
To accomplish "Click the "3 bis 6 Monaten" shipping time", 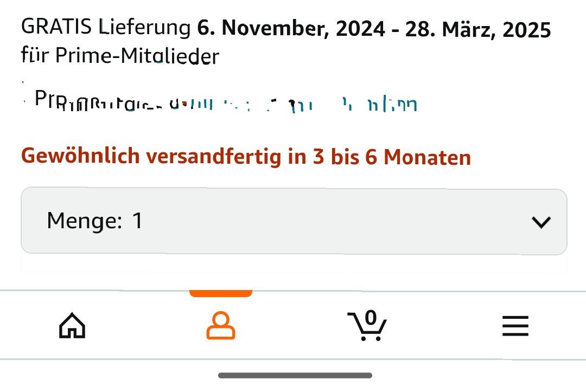I will tap(391, 157).
